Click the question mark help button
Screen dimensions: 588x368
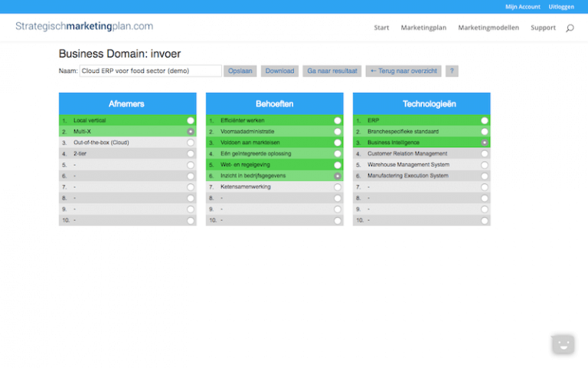coord(452,71)
